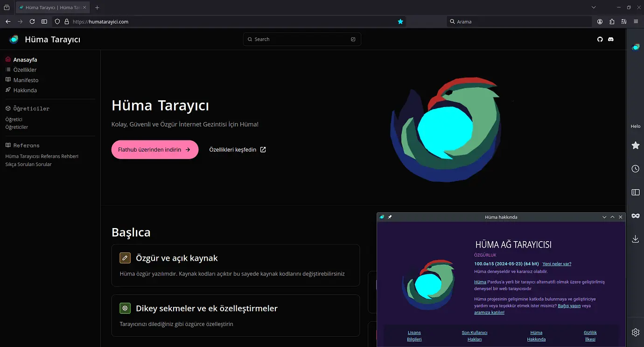644x347 pixels.
Task: Open private mask icon in the side panel
Action: (636, 215)
